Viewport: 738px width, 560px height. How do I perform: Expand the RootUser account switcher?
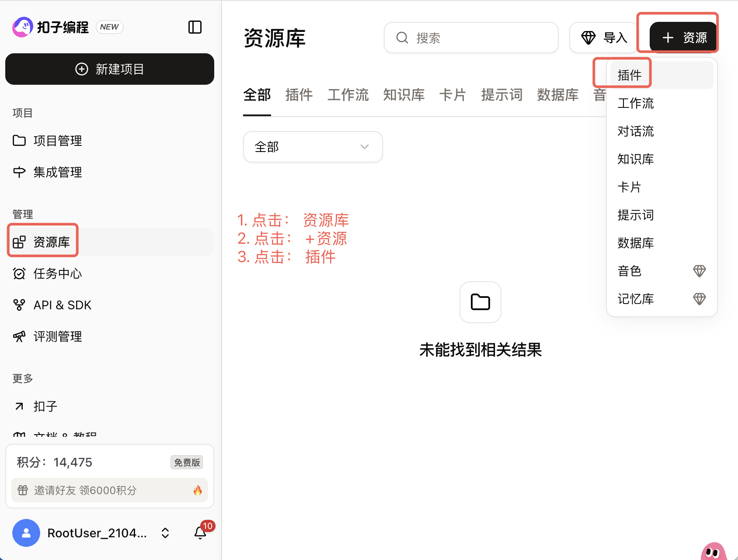pyautogui.click(x=165, y=533)
